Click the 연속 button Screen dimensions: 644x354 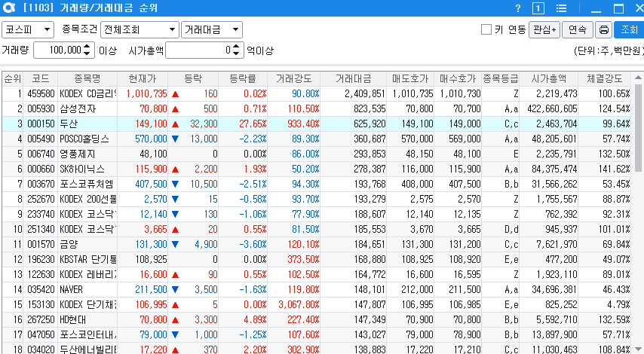coord(578,29)
